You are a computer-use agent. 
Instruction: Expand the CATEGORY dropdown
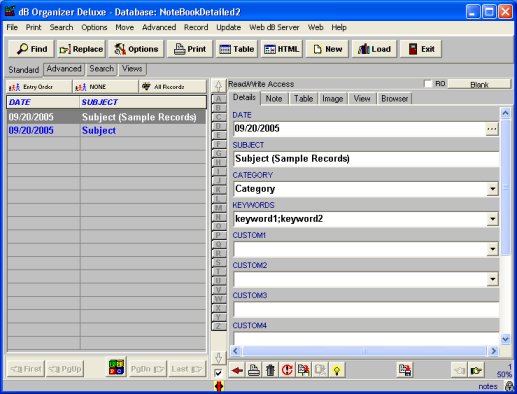click(x=492, y=189)
